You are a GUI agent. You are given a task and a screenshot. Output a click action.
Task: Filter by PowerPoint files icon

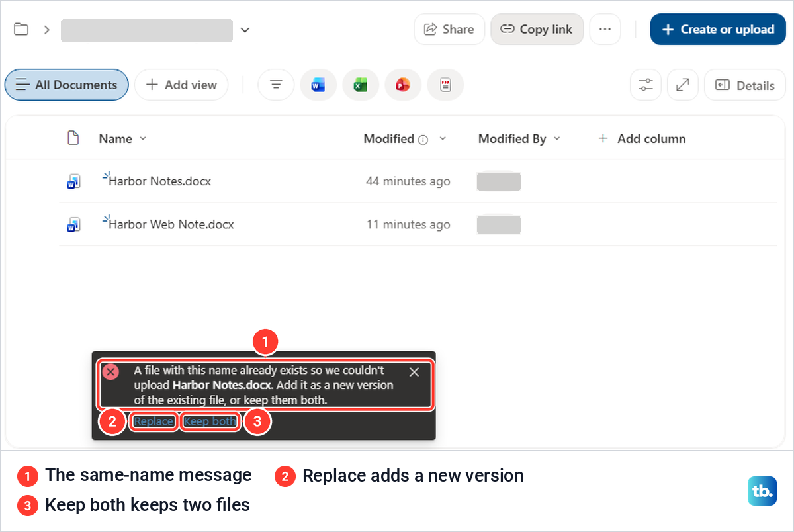(403, 85)
